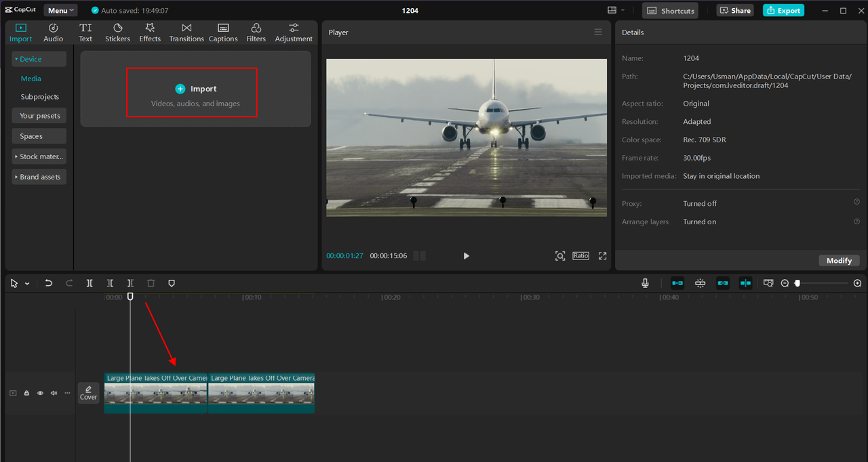This screenshot has width=868, height=462.
Task: Lock the main video track
Action: (26, 393)
